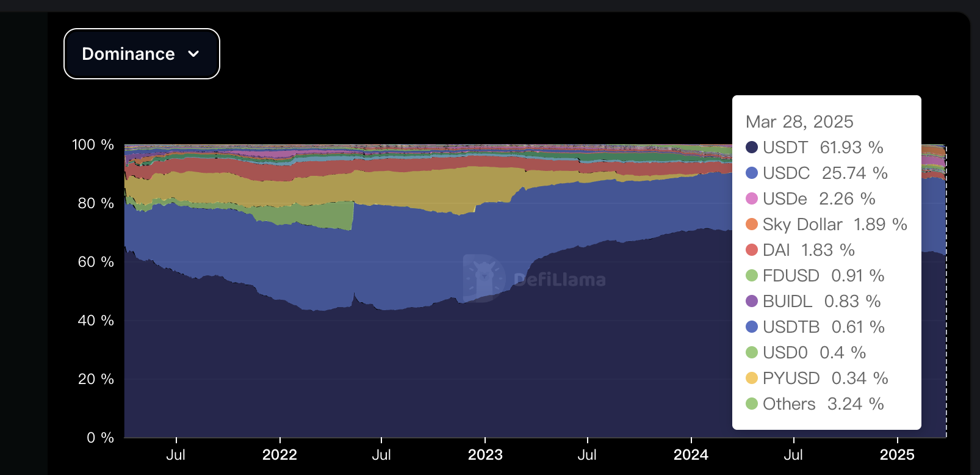Click the Others 3.24 % tooltip entry

click(815, 404)
